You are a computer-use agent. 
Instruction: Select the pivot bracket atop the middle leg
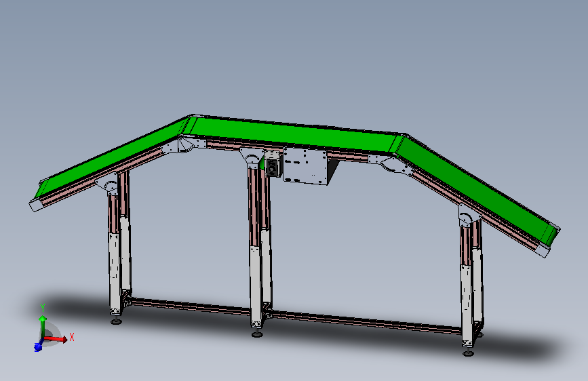[x=252, y=157]
